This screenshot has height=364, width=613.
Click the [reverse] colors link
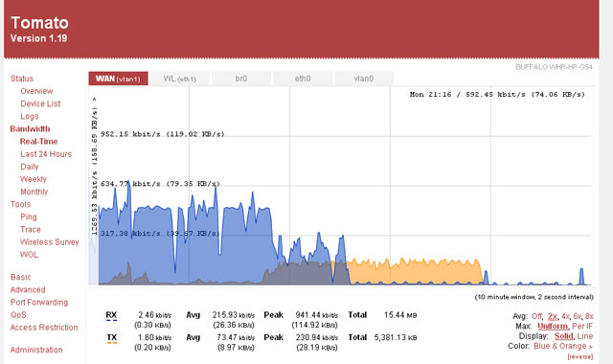pyautogui.click(x=580, y=356)
